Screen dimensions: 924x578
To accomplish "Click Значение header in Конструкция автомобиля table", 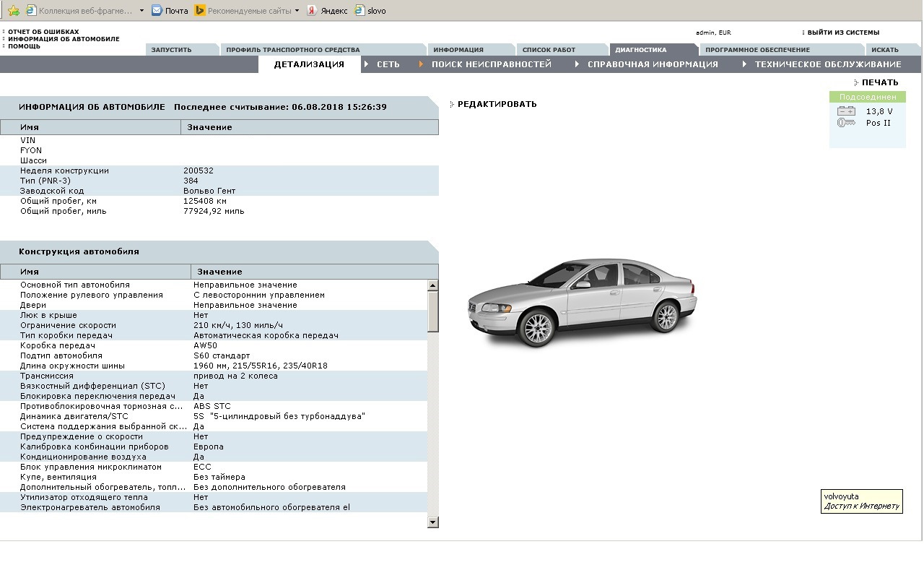I will [x=315, y=272].
